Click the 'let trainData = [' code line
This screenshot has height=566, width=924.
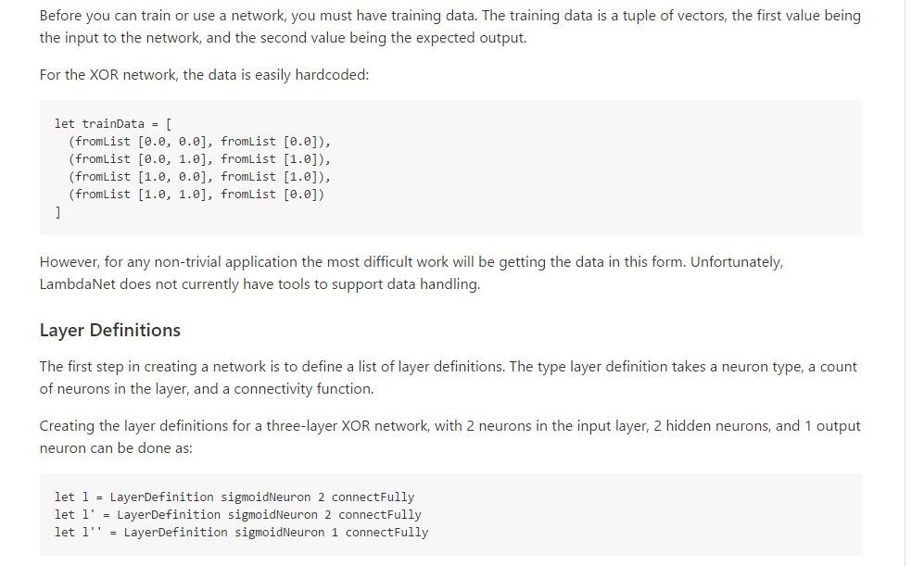[112, 123]
